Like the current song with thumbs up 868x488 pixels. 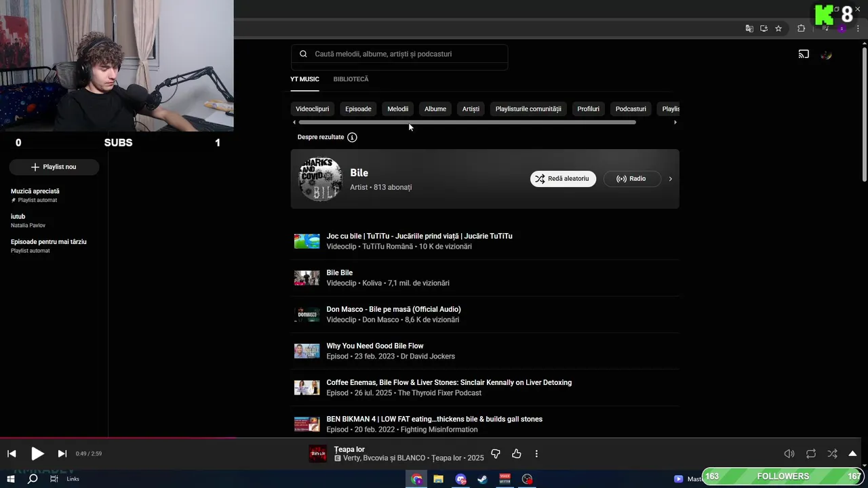tap(517, 454)
